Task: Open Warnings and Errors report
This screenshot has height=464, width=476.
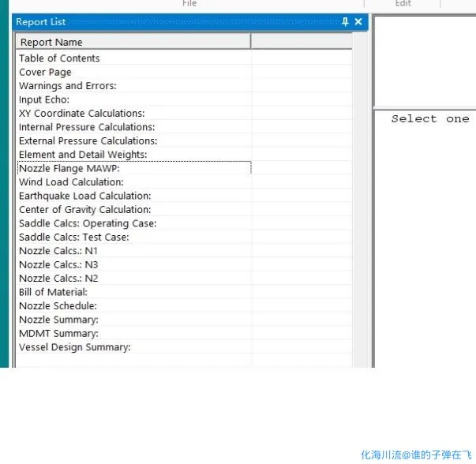Action: pos(67,86)
